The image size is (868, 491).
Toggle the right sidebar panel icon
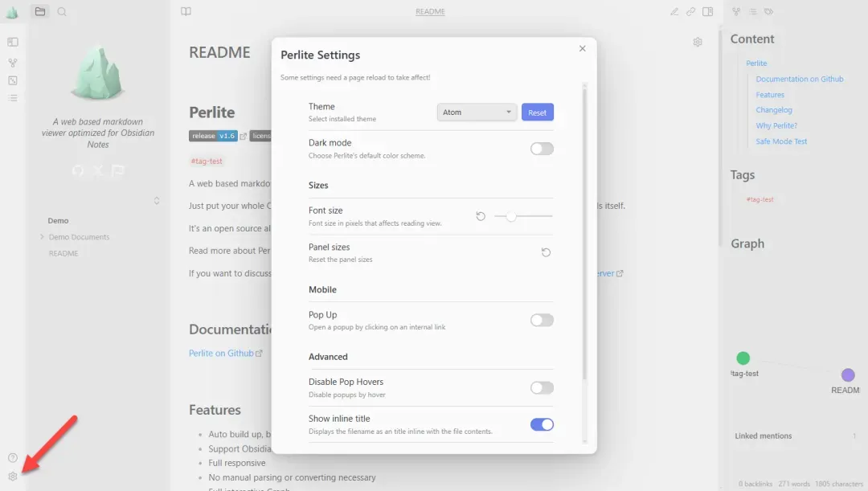(x=707, y=11)
